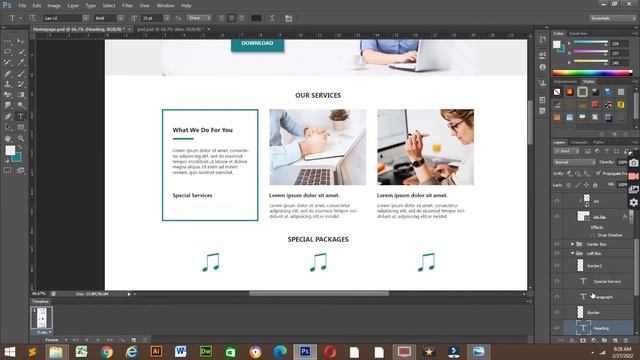The image size is (640, 360).
Task: Open Google Chrome from the taskbar
Action: 107,352
